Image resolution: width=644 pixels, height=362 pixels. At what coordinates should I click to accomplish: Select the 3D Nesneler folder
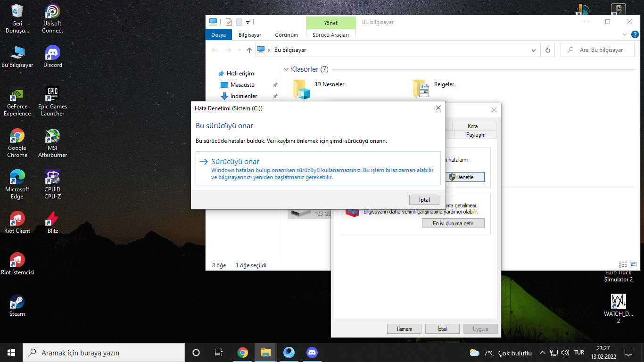click(x=320, y=89)
